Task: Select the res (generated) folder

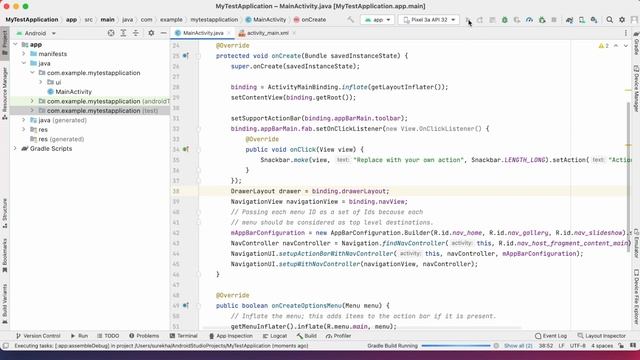Action: click(x=57, y=139)
